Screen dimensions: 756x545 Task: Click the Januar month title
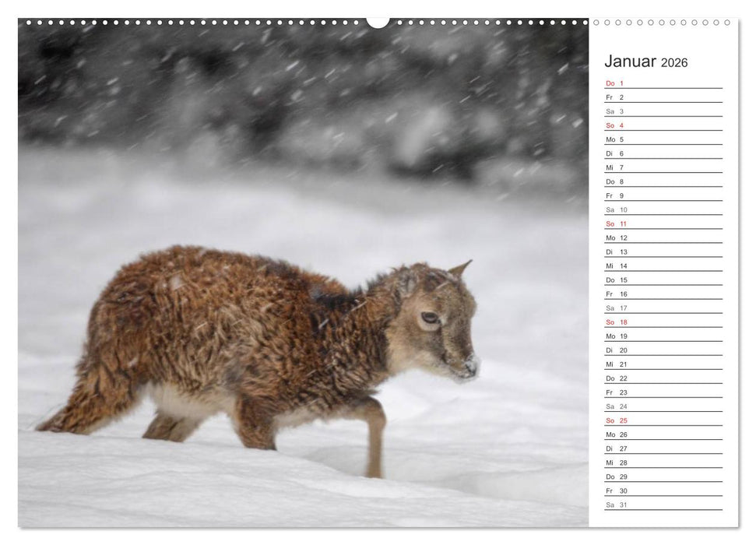point(631,61)
